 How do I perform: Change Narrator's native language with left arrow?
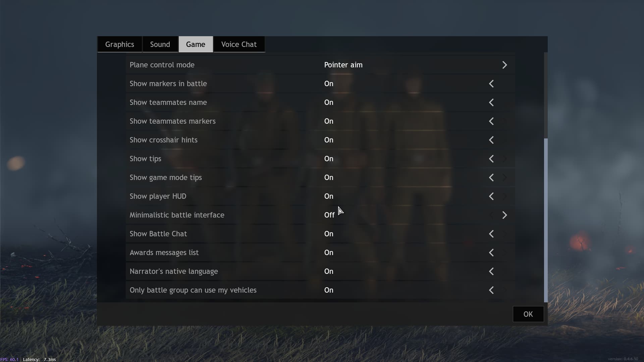click(491, 271)
